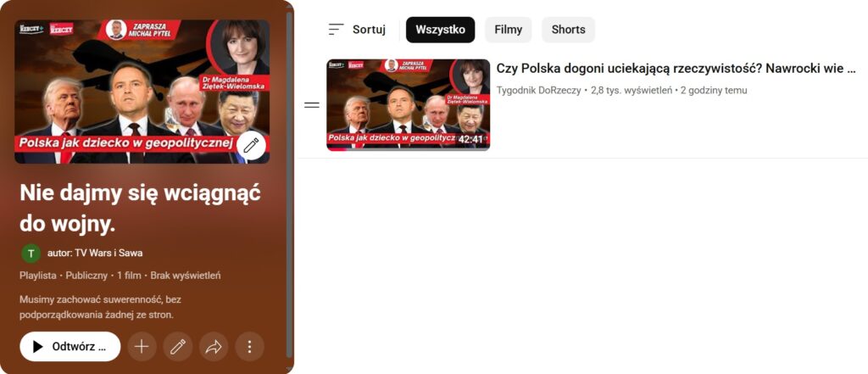
Task: Switch to the Shorts filter chip
Action: 568,30
